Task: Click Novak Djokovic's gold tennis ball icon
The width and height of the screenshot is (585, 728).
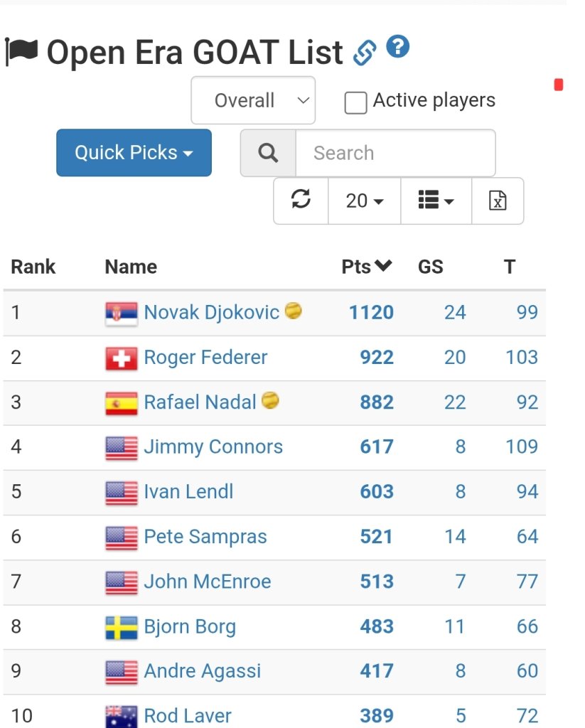Action: pos(293,311)
